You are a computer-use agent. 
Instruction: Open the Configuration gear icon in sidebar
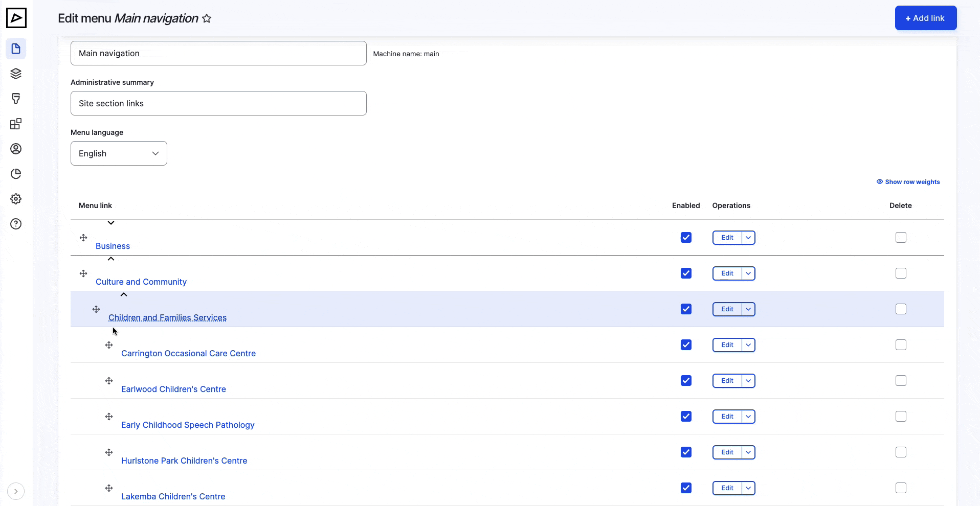coord(16,199)
